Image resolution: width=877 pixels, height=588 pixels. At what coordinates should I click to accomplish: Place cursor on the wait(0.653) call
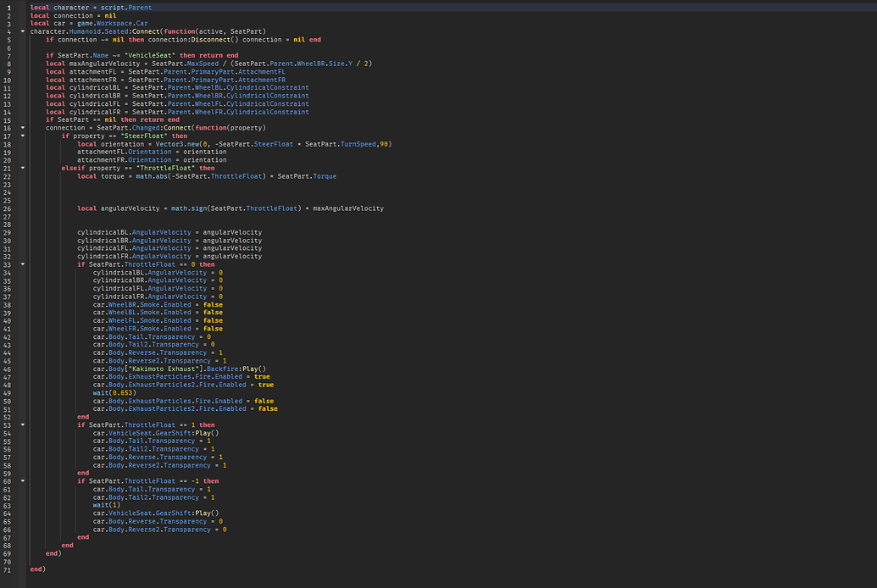pos(113,393)
